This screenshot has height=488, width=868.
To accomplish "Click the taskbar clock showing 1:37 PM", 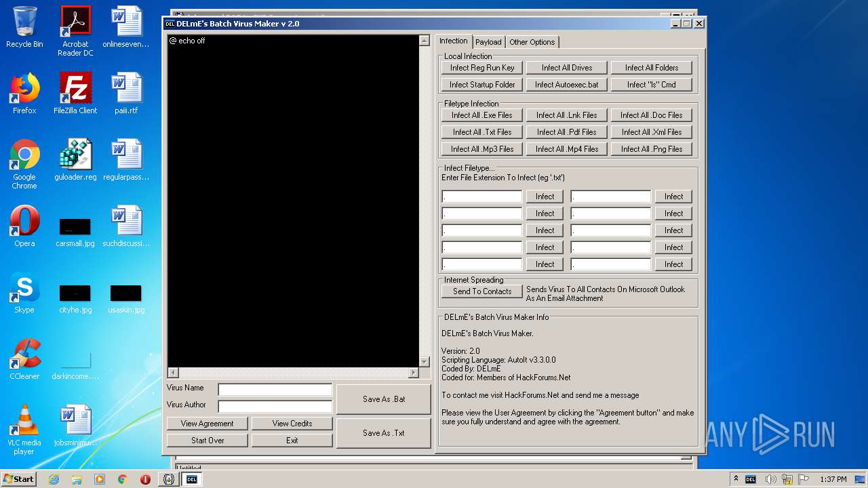I will [833, 479].
